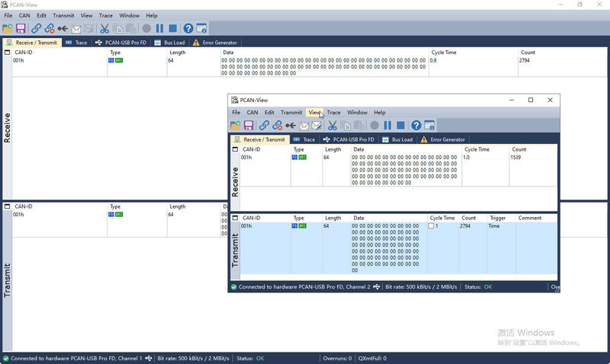Click Reset hardware icon in front window toolbar
Viewport: 610px width, 364px height.
pyautogui.click(x=291, y=125)
